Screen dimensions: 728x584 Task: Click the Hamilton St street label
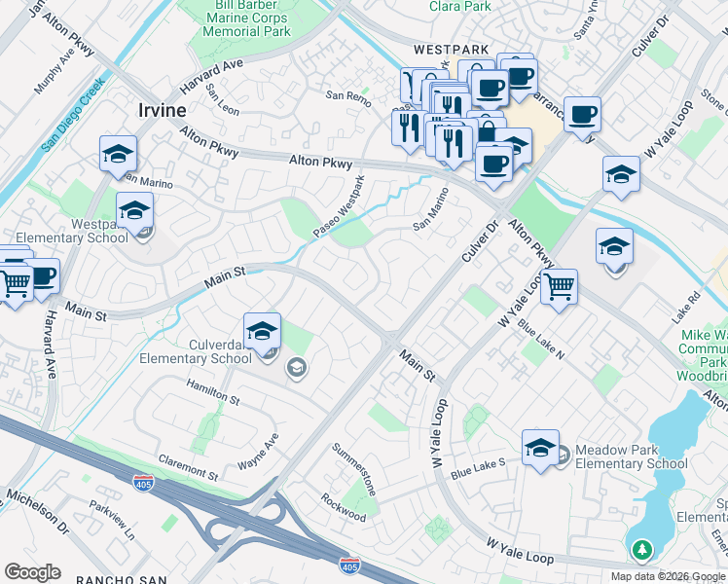[213, 392]
